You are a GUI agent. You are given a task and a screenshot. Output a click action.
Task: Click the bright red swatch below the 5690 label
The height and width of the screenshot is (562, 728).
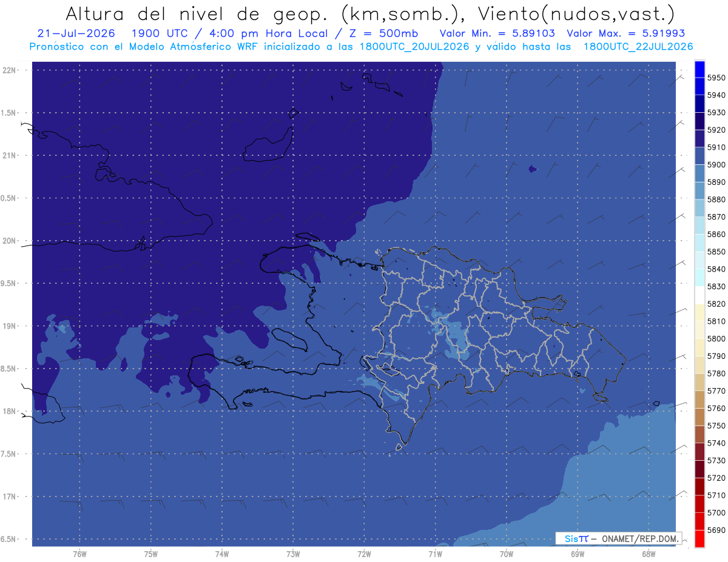tap(699, 538)
